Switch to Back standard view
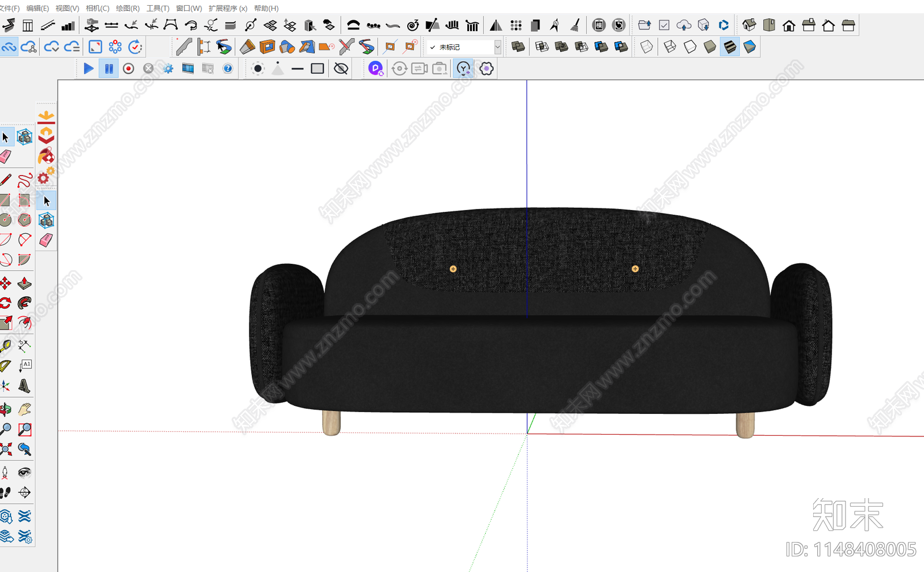The image size is (924, 572). 828,25
